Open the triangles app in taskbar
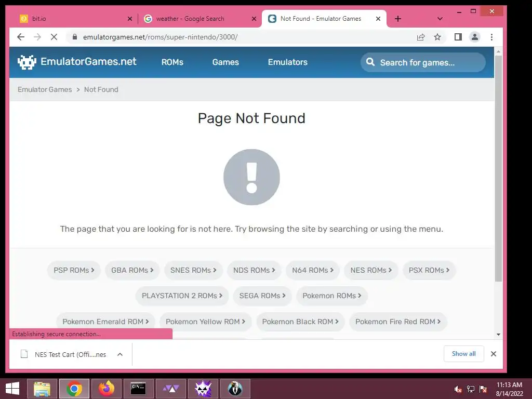Viewport: 532px width, 399px height. pyautogui.click(x=171, y=389)
